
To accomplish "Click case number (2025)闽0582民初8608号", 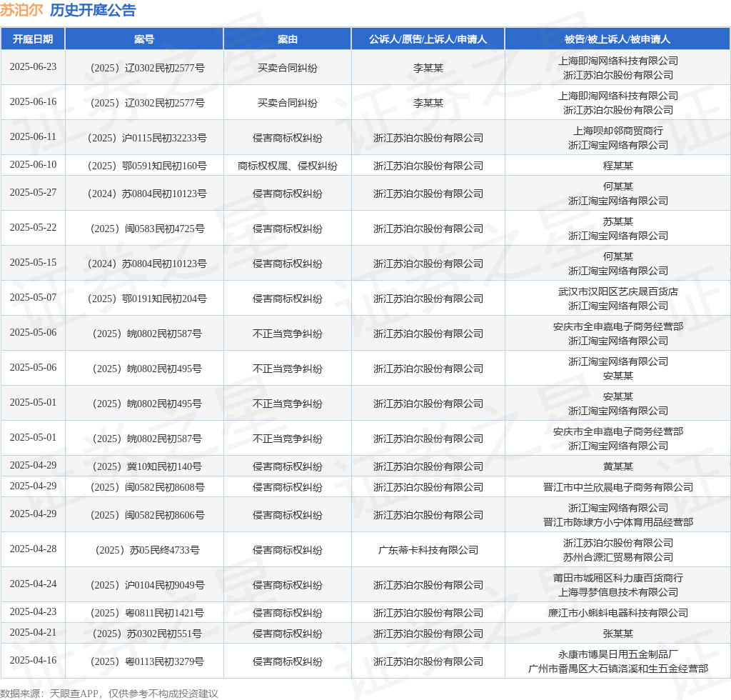I will coord(147,487).
